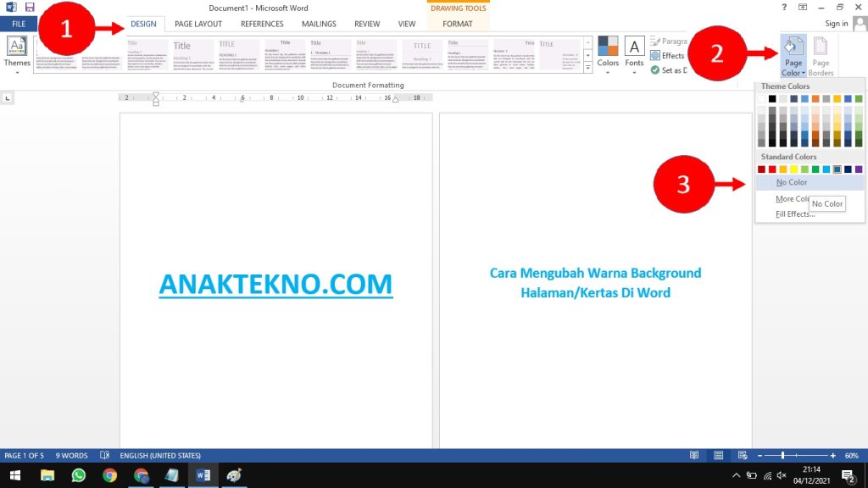The image size is (868, 488).
Task: Click the proofing errors status bar icon
Action: tap(104, 455)
